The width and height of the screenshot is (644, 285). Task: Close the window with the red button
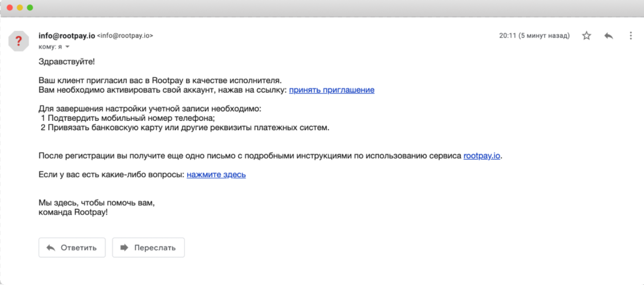coord(10,8)
